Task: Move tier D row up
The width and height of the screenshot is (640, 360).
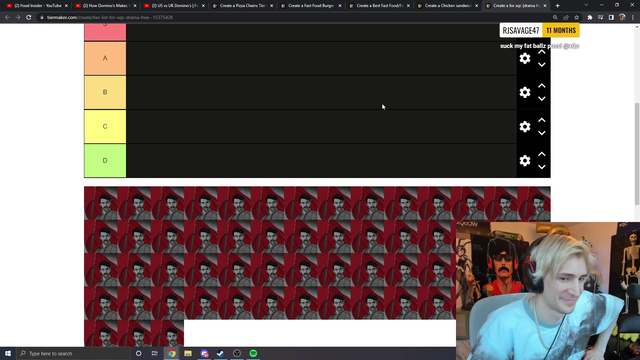Action: 542,154
